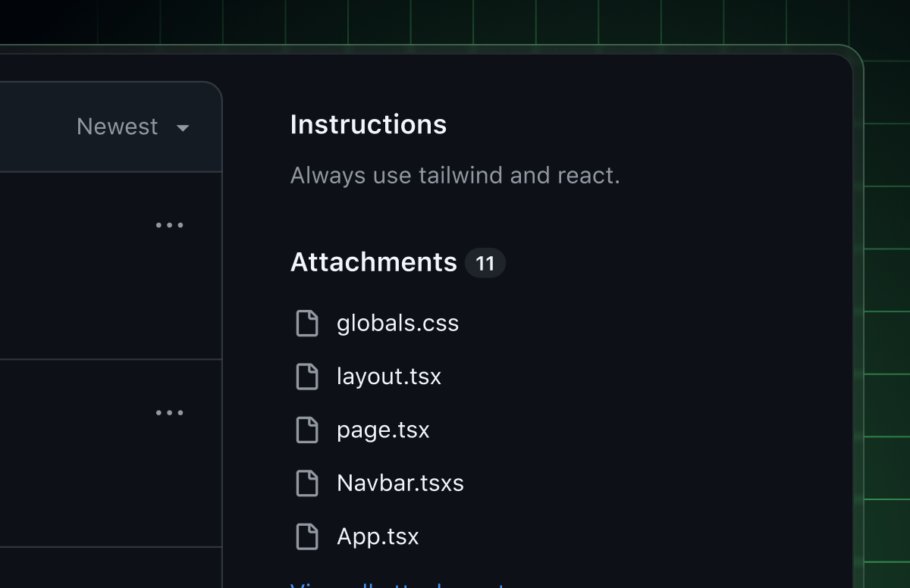Click the globals.css file icon
Viewport: 910px width, 588px height.
[307, 324]
